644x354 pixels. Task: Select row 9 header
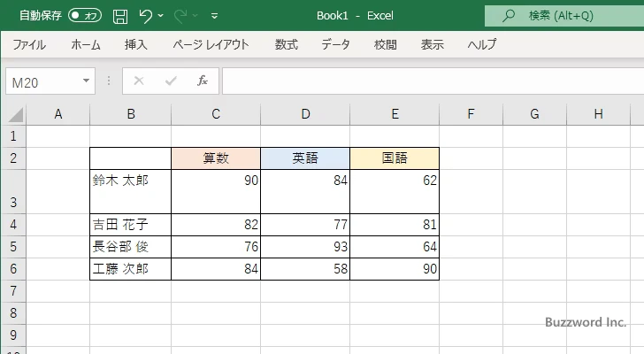[x=13, y=335]
